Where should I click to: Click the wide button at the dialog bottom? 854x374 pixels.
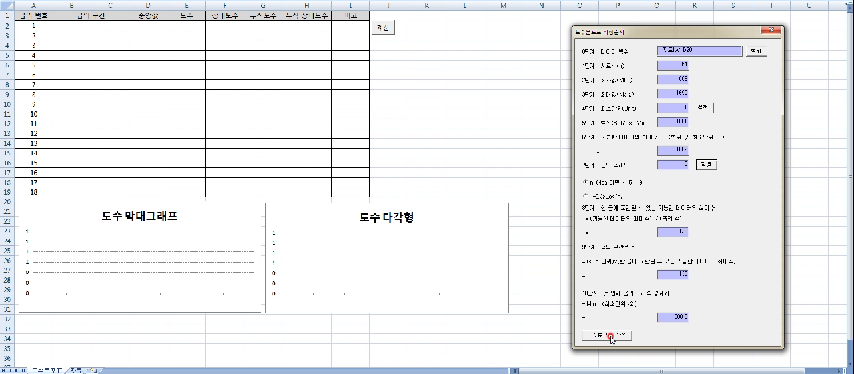(607, 335)
